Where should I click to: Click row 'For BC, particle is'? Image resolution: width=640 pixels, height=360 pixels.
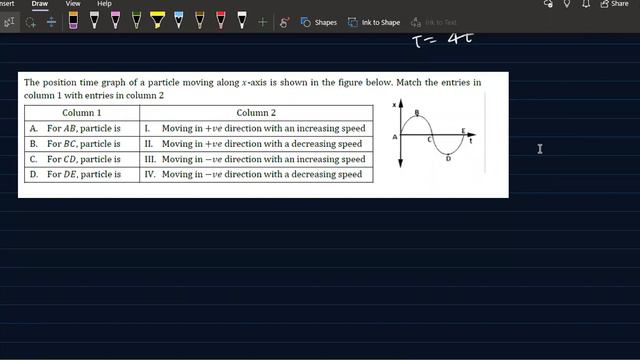point(82,144)
